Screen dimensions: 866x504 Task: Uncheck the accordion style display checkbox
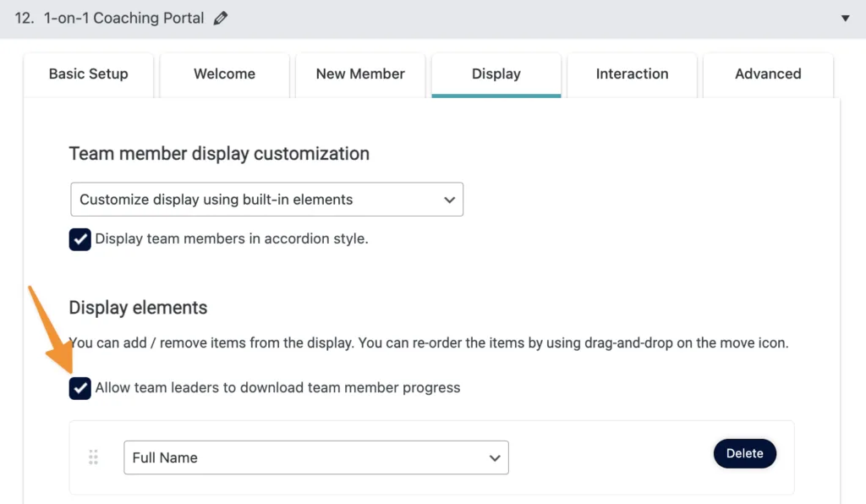[x=80, y=239]
